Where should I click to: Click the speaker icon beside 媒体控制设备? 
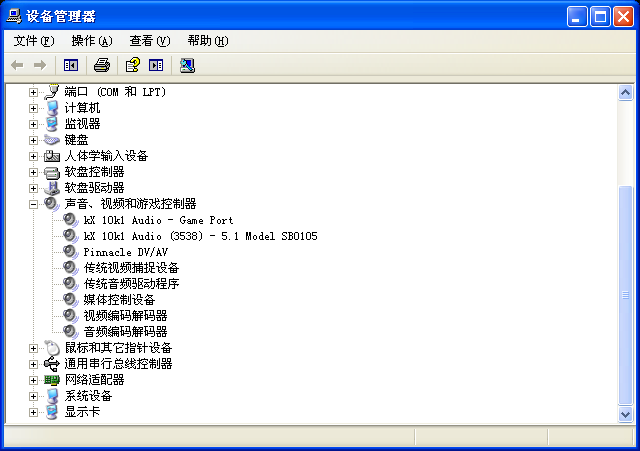[x=71, y=300]
